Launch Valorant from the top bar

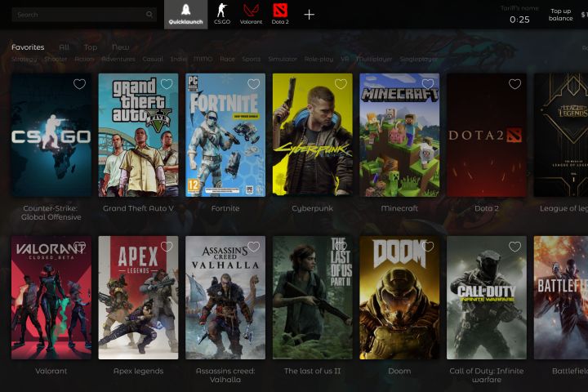[x=251, y=14]
